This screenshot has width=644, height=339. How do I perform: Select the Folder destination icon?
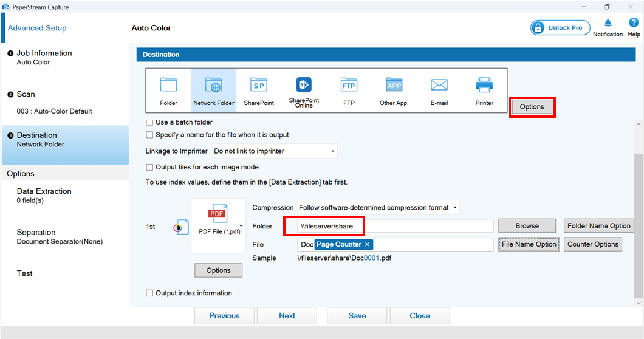(x=168, y=91)
